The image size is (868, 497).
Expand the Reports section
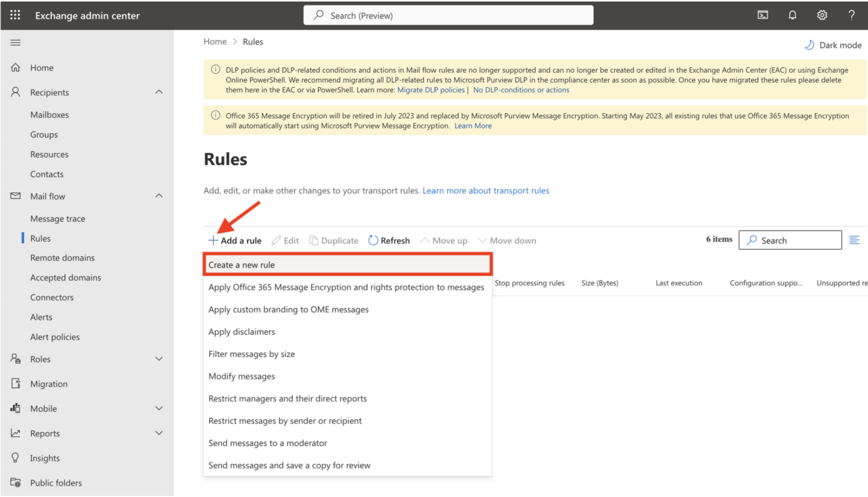(x=159, y=433)
